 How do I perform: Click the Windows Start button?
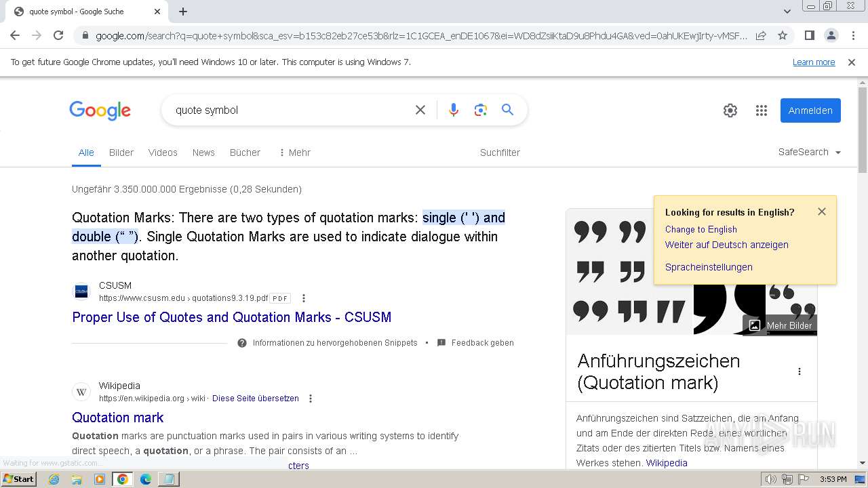click(19, 479)
